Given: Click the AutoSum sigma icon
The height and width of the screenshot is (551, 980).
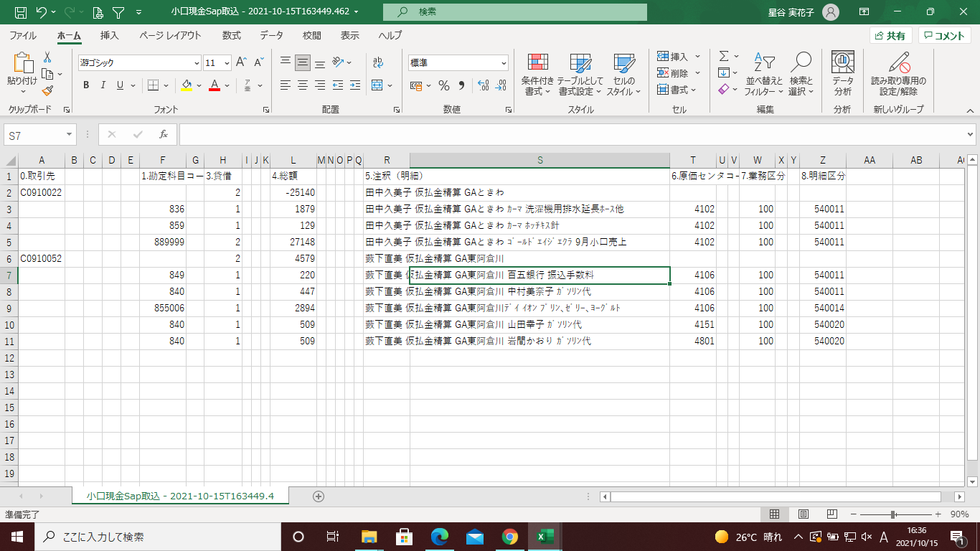Looking at the screenshot, I should pyautogui.click(x=724, y=56).
